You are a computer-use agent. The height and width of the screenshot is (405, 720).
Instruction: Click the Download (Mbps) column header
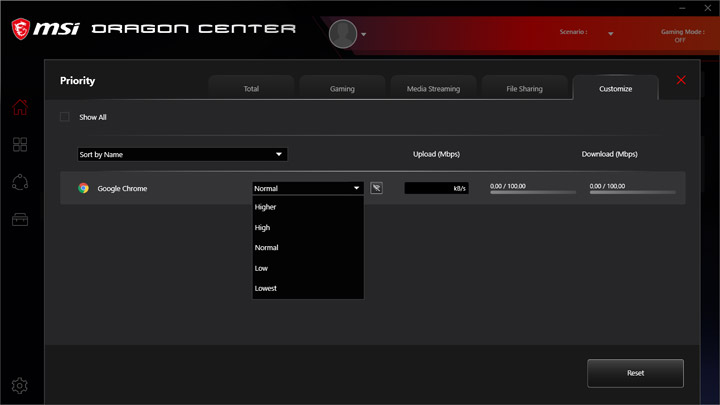pos(609,154)
